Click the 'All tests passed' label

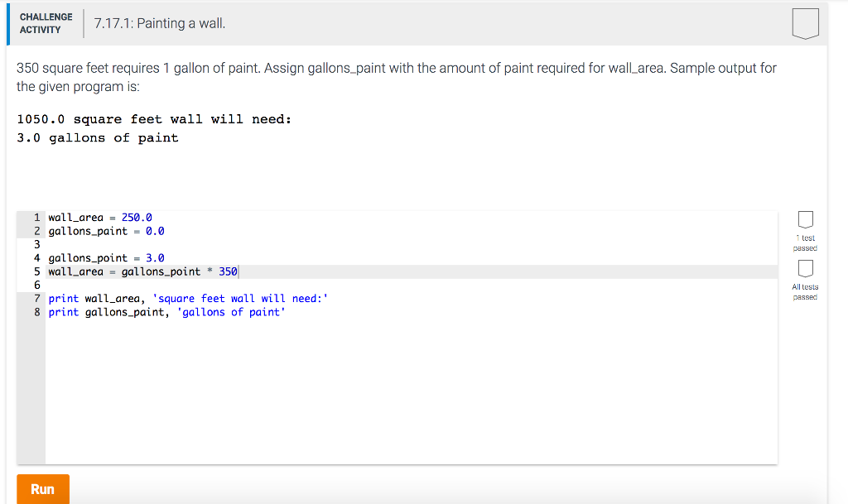coord(804,290)
